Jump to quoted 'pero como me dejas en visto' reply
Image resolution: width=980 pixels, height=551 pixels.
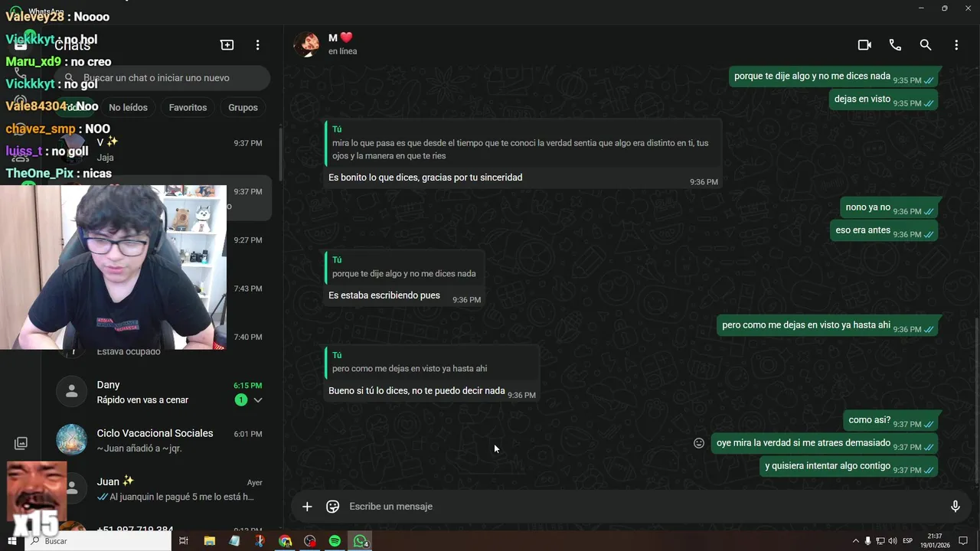(432, 361)
